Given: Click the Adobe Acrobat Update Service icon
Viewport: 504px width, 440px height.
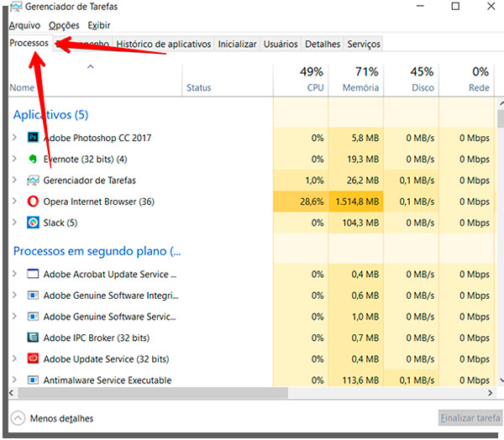Looking at the screenshot, I should 33,274.
